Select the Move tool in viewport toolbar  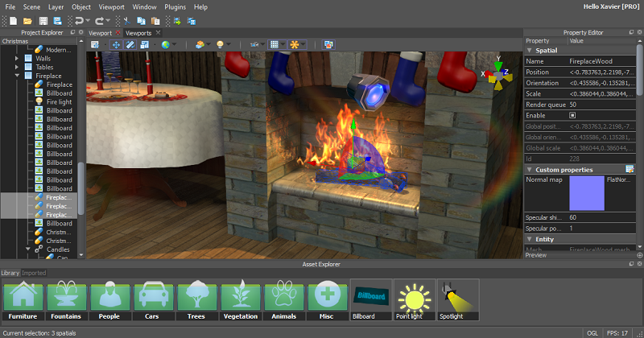click(115, 44)
